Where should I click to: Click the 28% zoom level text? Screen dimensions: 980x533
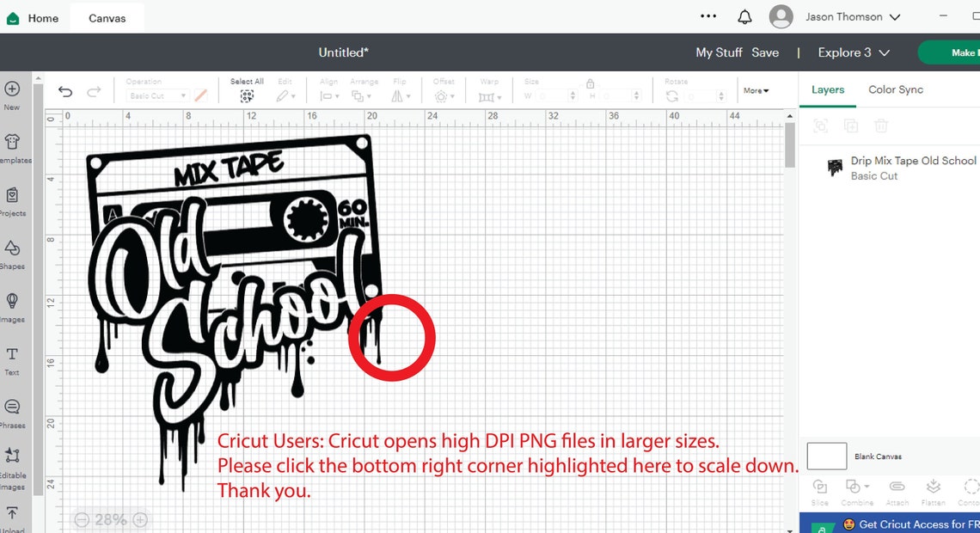click(111, 520)
